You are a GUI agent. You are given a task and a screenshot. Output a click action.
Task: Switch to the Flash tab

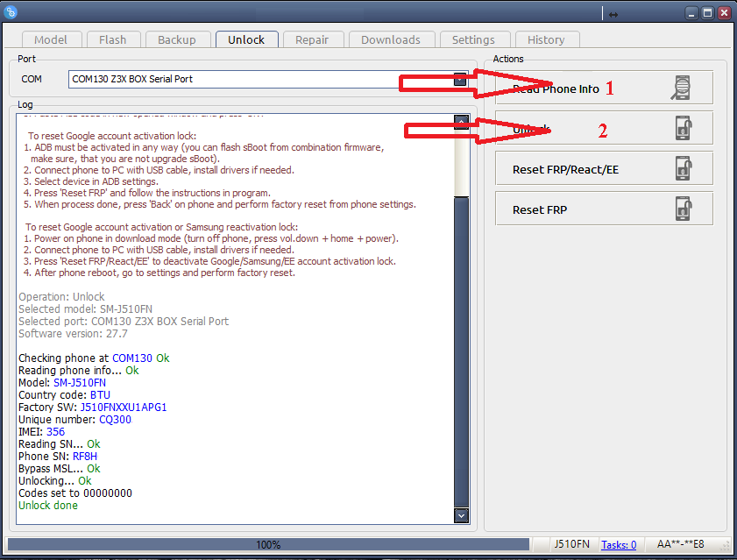coord(113,40)
